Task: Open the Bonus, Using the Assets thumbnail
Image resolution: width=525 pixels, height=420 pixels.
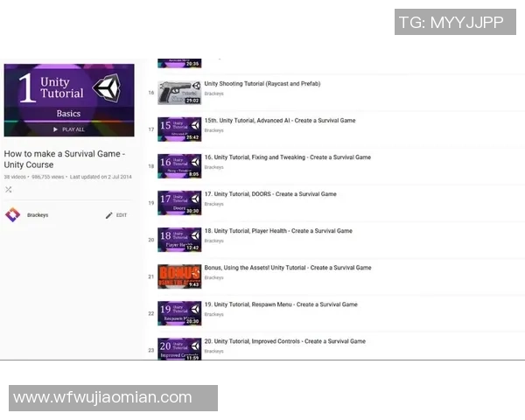Action: pyautogui.click(x=178, y=276)
